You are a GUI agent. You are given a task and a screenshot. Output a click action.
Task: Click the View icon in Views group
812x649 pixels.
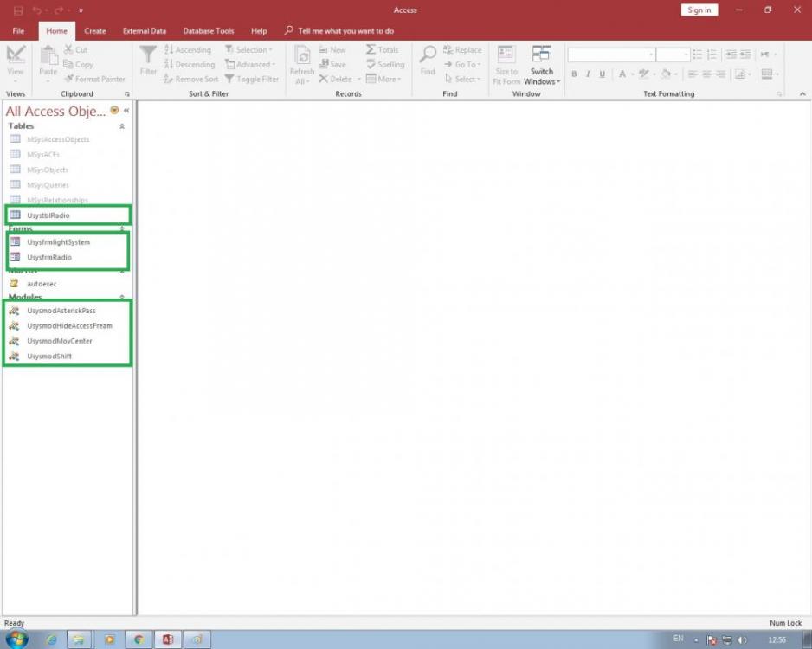(15, 55)
